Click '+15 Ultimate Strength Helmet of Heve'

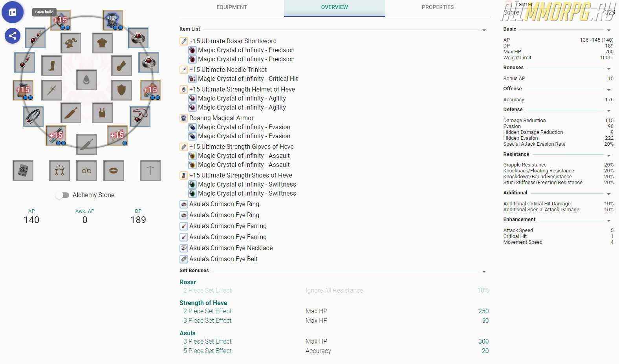click(242, 89)
